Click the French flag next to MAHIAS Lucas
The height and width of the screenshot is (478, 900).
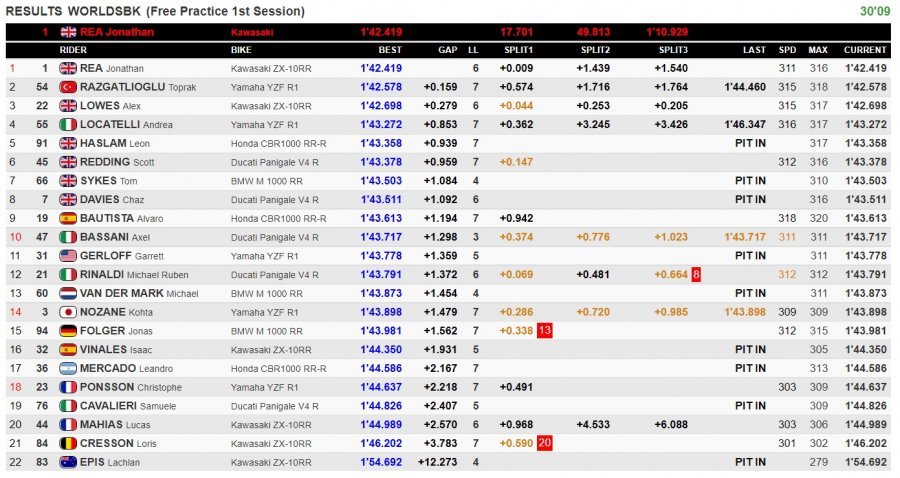click(x=68, y=425)
